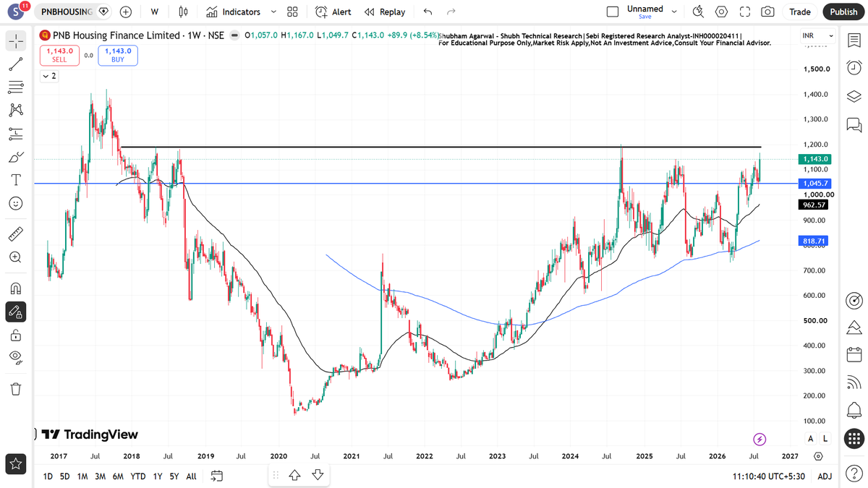This screenshot has height=488, width=868.
Task: Open the alerts clock panel
Action: pyautogui.click(x=854, y=69)
